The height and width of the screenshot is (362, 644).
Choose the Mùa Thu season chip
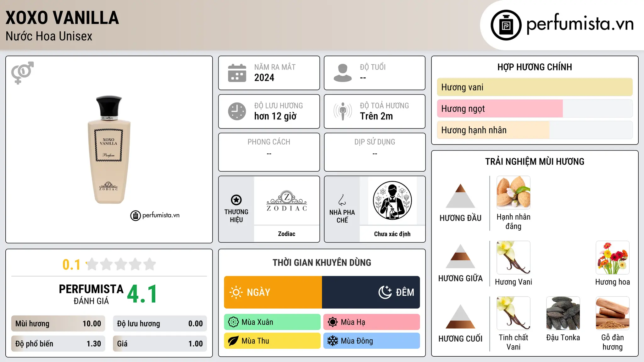pos(272,341)
